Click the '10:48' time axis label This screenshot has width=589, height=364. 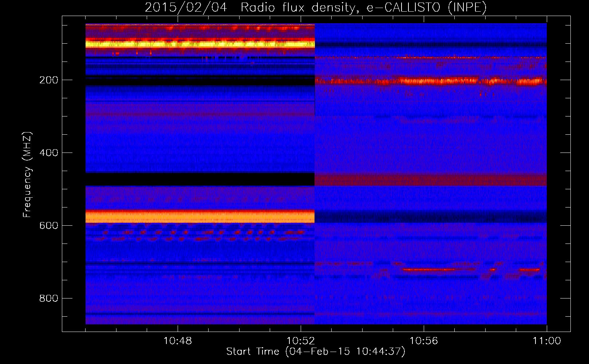[x=178, y=341]
